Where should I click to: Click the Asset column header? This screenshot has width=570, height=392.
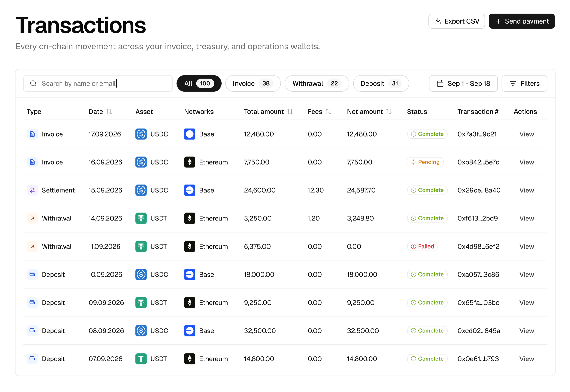click(144, 112)
